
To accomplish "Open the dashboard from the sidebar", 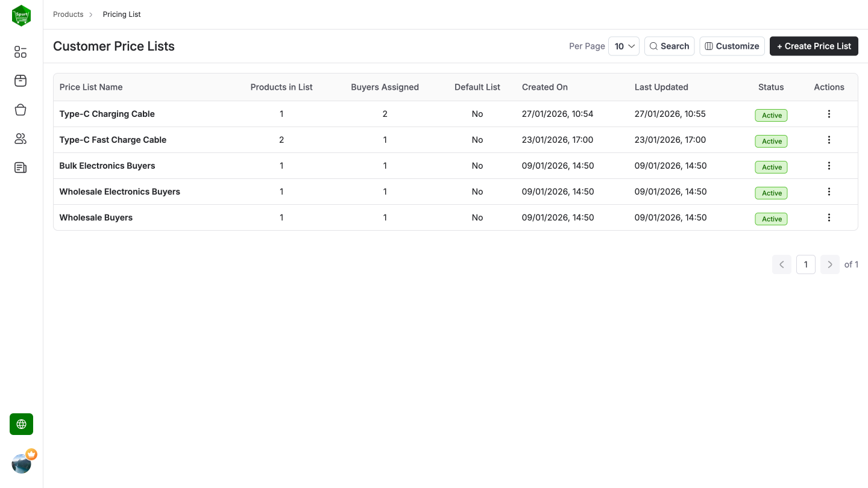I will click(x=20, y=52).
